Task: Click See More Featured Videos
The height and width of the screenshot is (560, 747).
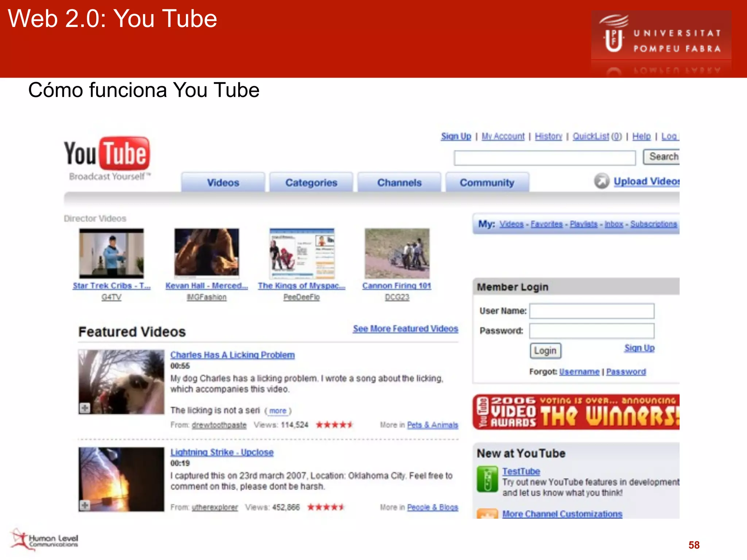Action: click(405, 328)
